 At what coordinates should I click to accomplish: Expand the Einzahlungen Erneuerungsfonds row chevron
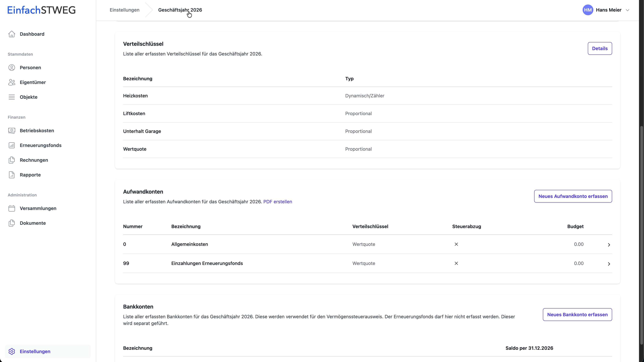point(609,264)
